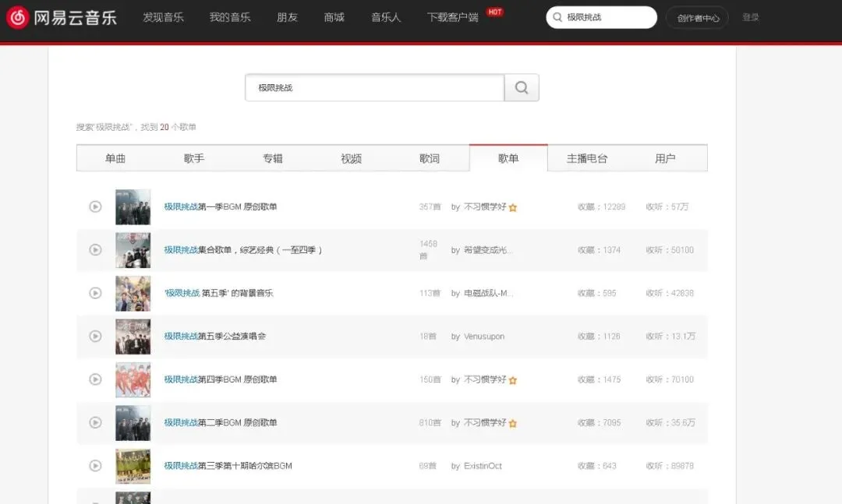This screenshot has height=504, width=842.
Task: Click the text 收听：13.1万
Action: click(x=670, y=336)
